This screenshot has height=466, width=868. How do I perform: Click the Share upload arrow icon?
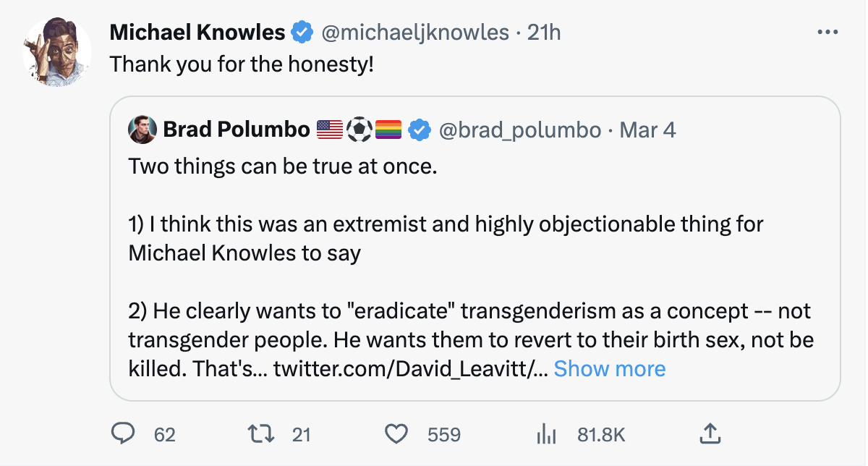tap(710, 433)
